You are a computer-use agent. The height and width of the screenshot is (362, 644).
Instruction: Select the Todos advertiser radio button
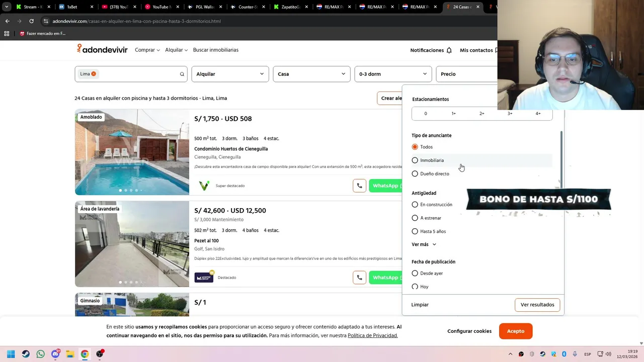415,147
